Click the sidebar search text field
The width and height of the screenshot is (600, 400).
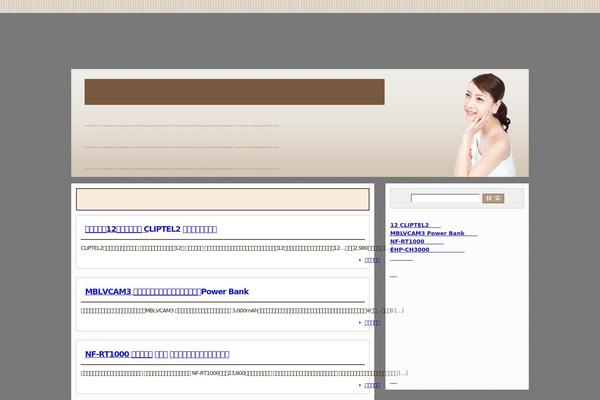click(x=445, y=198)
